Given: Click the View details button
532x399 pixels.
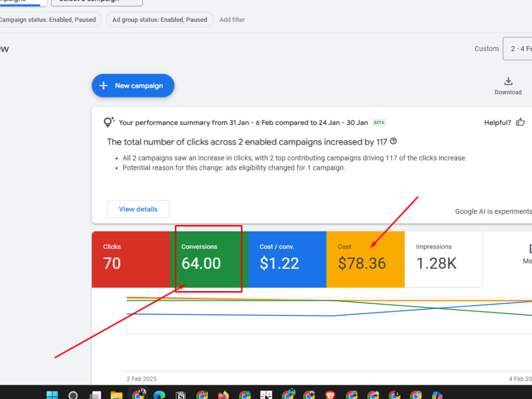Looking at the screenshot, I should pyautogui.click(x=138, y=209).
